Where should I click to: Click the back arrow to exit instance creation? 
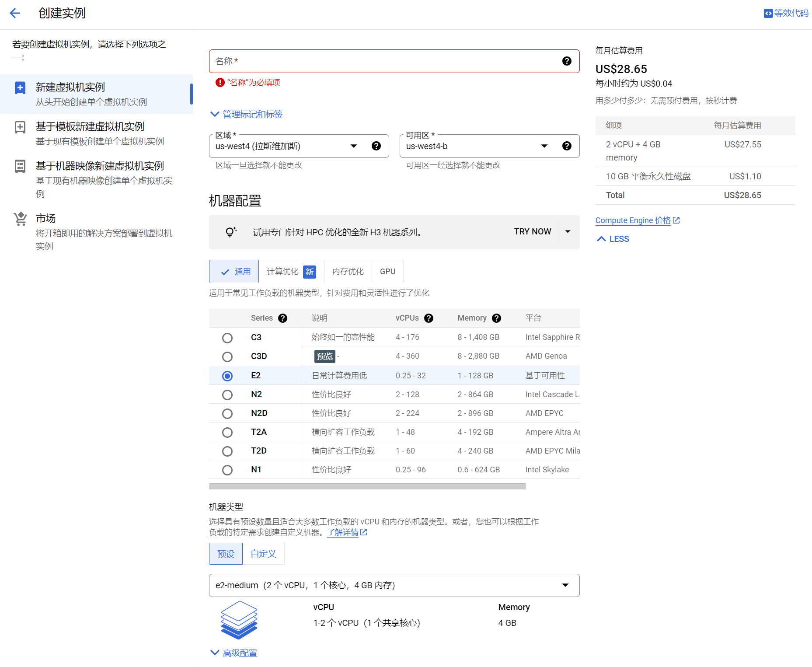point(15,13)
